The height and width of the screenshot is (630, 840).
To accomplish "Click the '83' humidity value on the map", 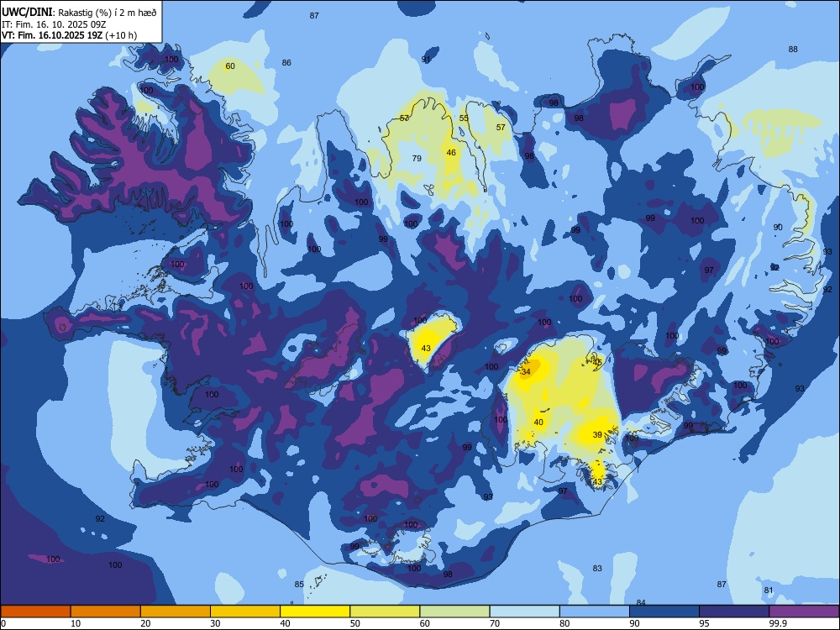I will (597, 569).
